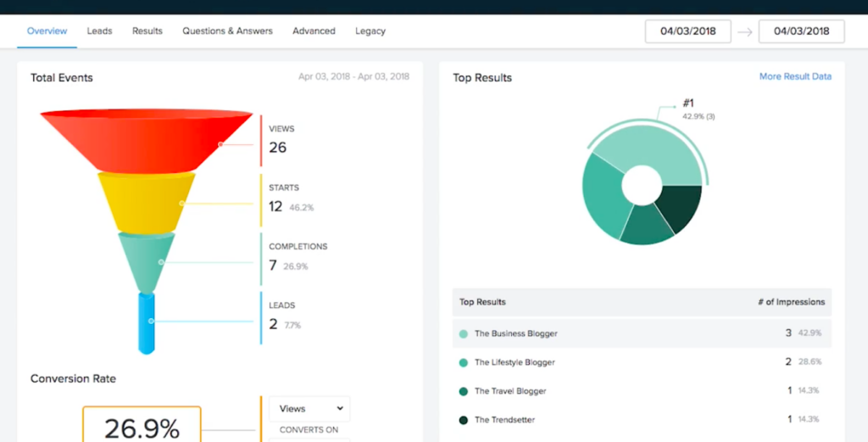Open the Views conversion dropdown
This screenshot has width=868, height=442.
coord(309,409)
